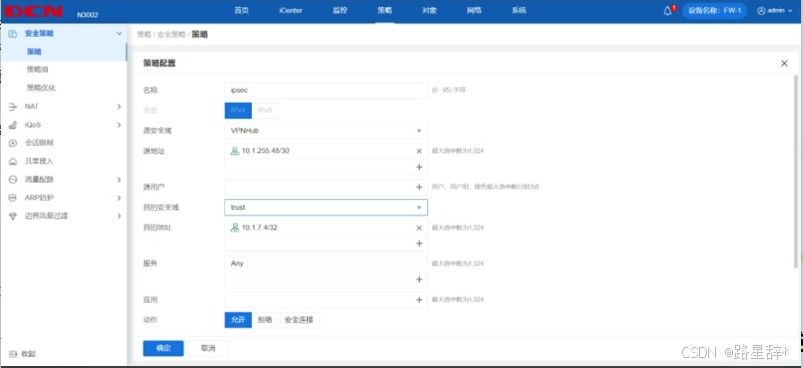Viewport: 803px width, 368px height.
Task: Expand the 边界流量过滤 submenu arrow
Action: coord(119,216)
